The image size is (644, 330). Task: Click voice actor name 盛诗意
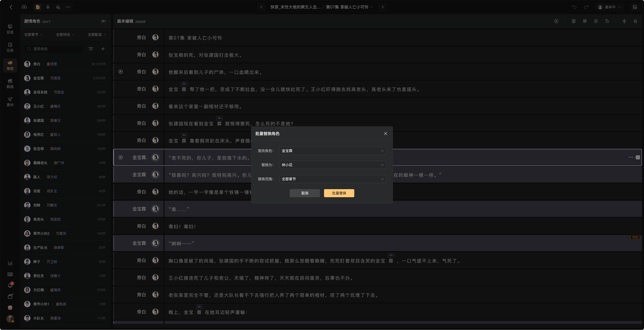[52, 64]
